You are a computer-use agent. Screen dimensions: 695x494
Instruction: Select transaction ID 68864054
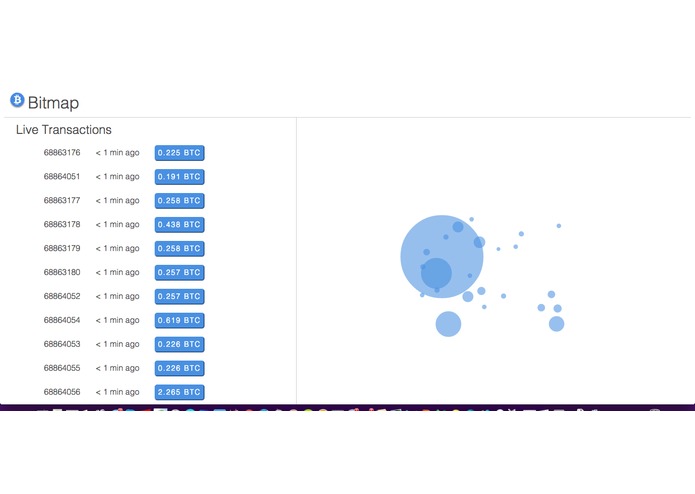point(62,320)
